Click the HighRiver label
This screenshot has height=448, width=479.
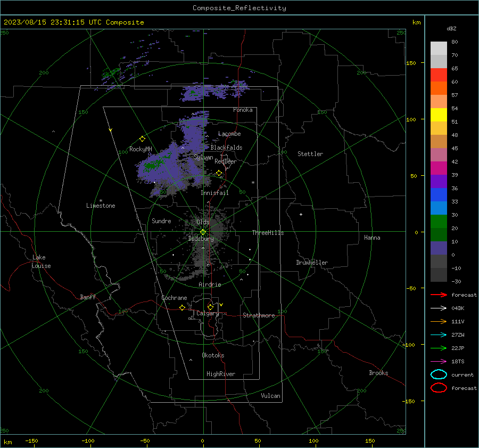(x=221, y=374)
